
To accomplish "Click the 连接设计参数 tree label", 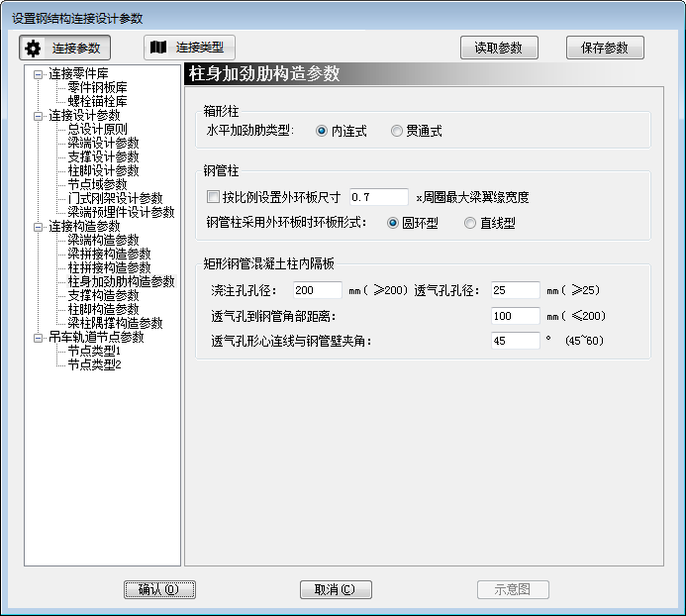I will coord(84,116).
